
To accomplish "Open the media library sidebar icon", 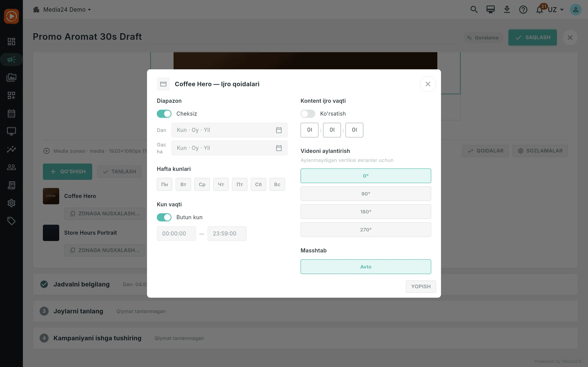I will [11, 77].
